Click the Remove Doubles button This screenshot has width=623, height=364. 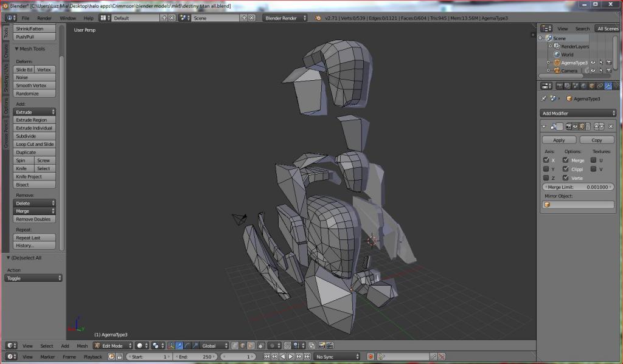coord(35,219)
